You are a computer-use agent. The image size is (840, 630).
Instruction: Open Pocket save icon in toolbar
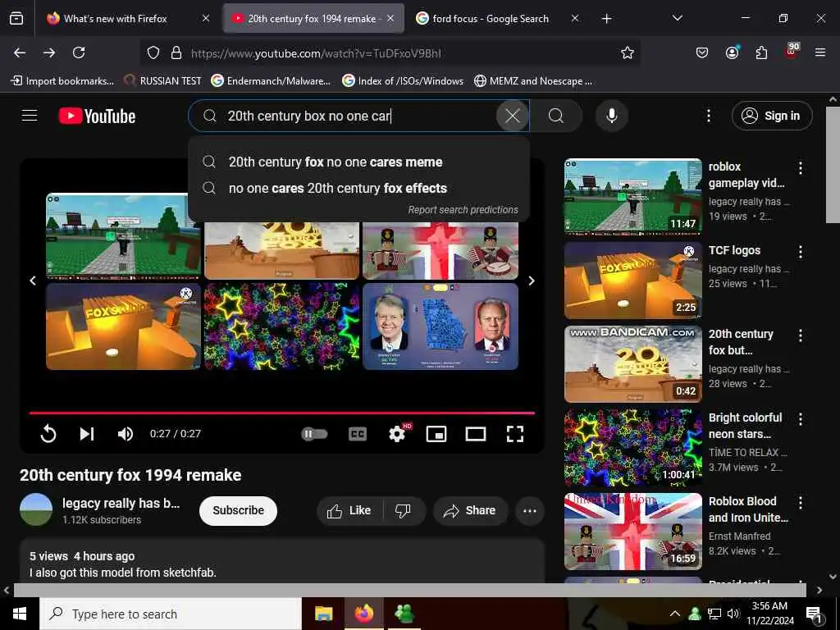pyautogui.click(x=702, y=52)
